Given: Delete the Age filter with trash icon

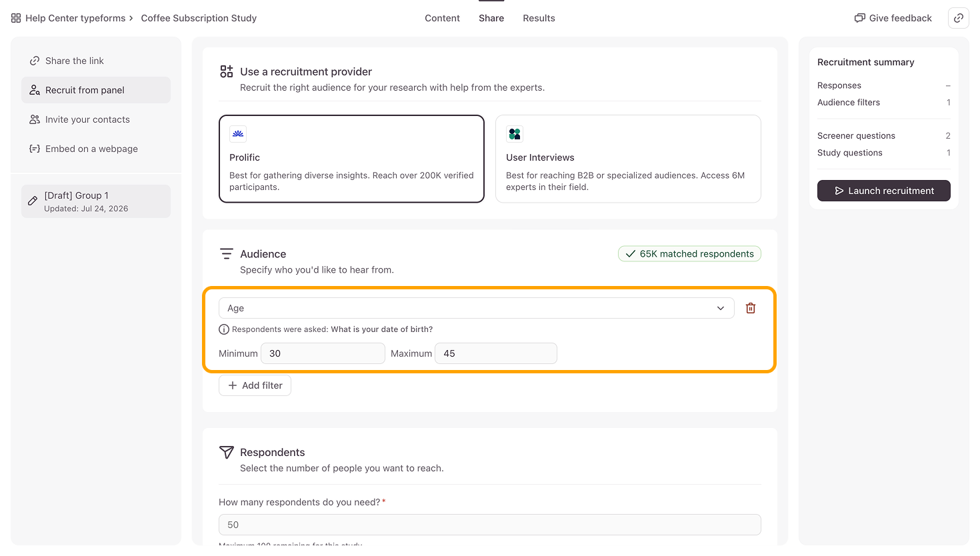Looking at the screenshot, I should pyautogui.click(x=751, y=308).
